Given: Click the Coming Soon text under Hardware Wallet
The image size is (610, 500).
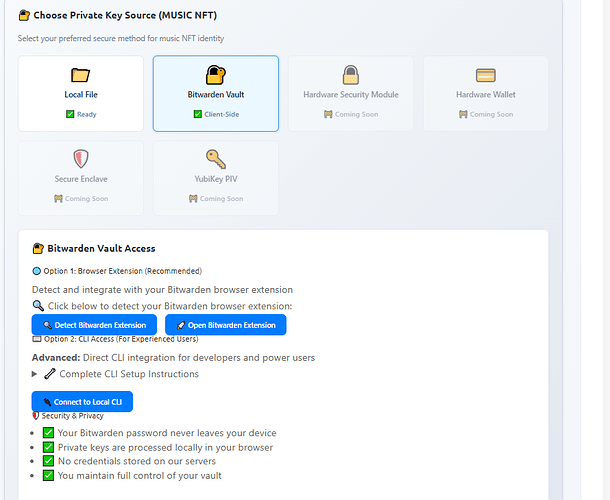Looking at the screenshot, I should point(491,114).
